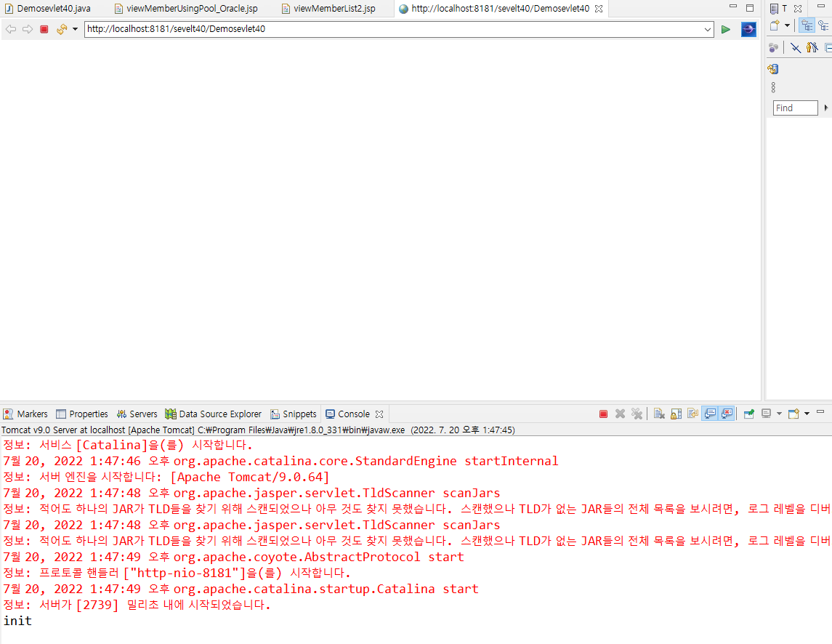Viewport: 832px width, 644px height.
Task: Open refresh options dropdown arrow in browser toolbar
Action: (76, 29)
